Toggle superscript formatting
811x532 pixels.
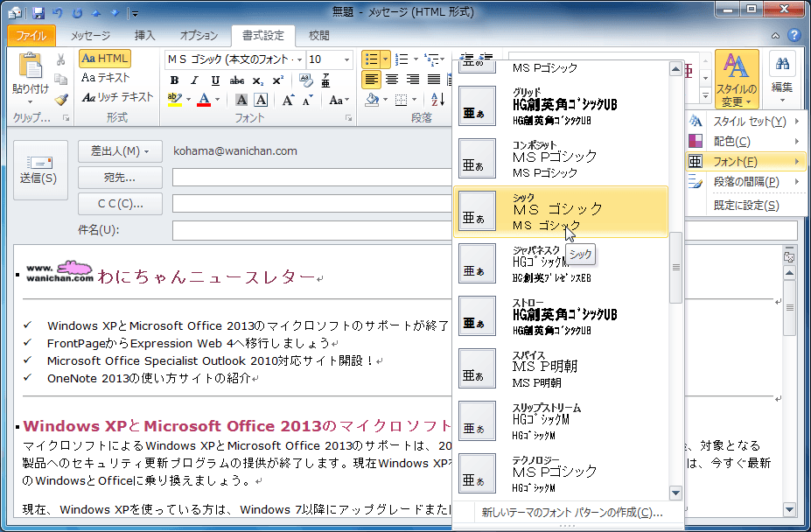[x=277, y=80]
